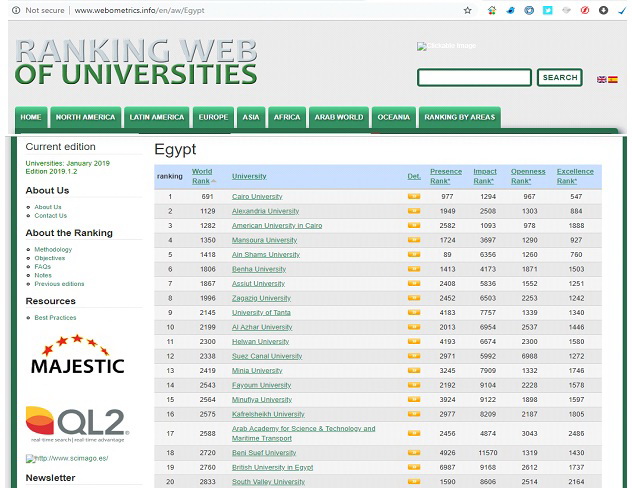
Task: Open the Objectives link
Action: (x=50, y=258)
